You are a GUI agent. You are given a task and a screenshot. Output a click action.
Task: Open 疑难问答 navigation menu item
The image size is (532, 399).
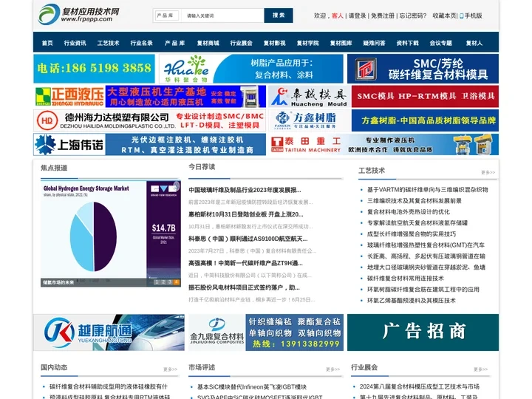pyautogui.click(x=374, y=43)
